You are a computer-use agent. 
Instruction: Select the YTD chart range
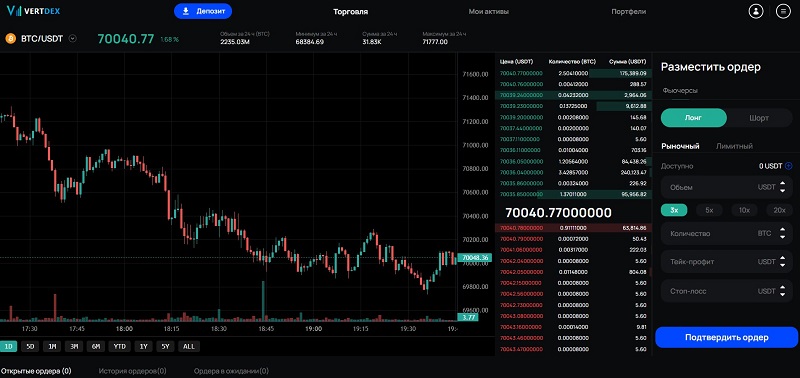(119, 346)
